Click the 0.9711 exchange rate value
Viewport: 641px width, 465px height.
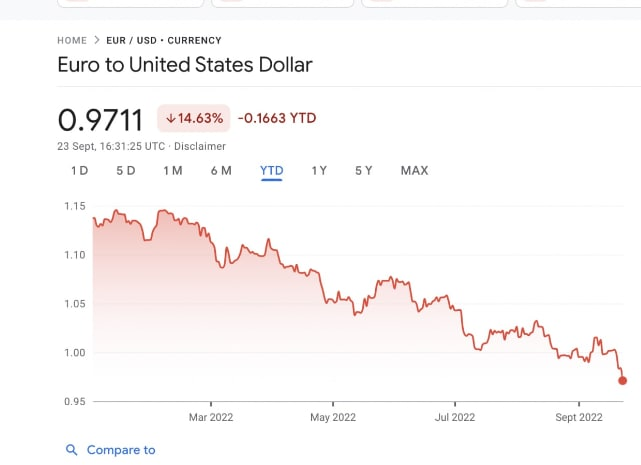click(x=100, y=120)
